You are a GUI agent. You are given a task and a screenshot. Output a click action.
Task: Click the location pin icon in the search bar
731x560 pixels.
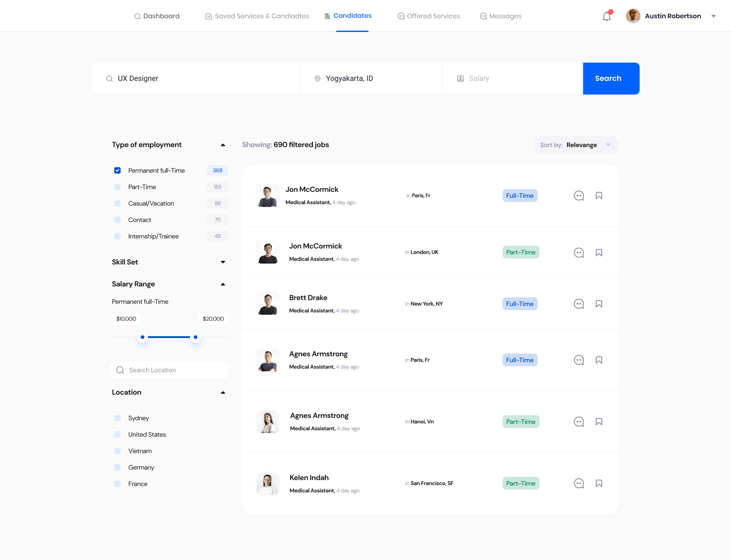(x=318, y=79)
